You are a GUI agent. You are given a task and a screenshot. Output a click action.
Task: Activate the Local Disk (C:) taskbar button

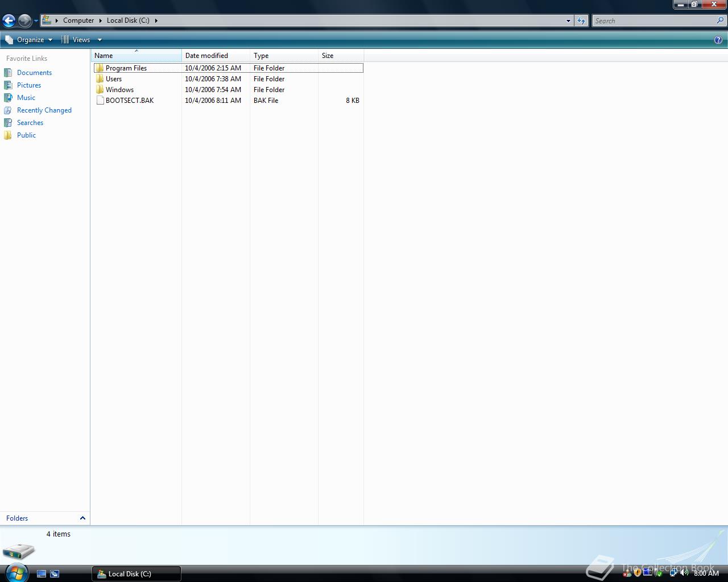click(136, 574)
